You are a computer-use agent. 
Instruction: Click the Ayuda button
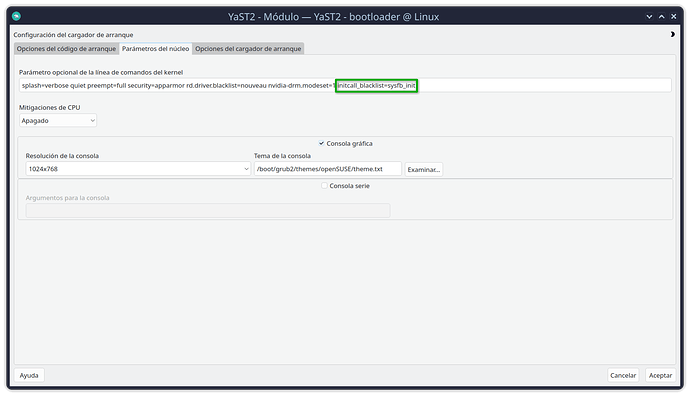tap(29, 375)
